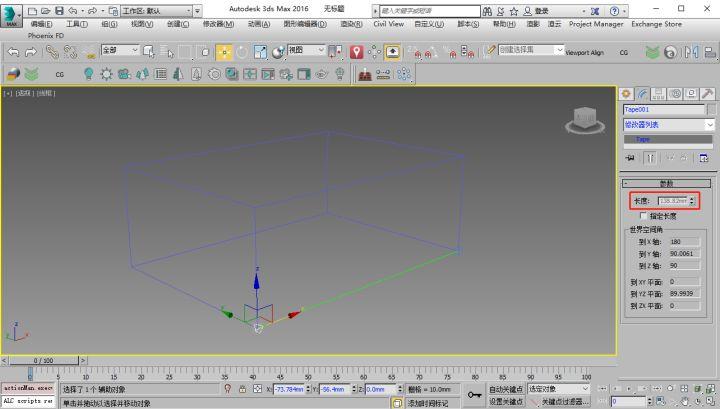This screenshot has height=409, width=720.
Task: Select the Move tool in main toolbar
Action: click(224, 51)
